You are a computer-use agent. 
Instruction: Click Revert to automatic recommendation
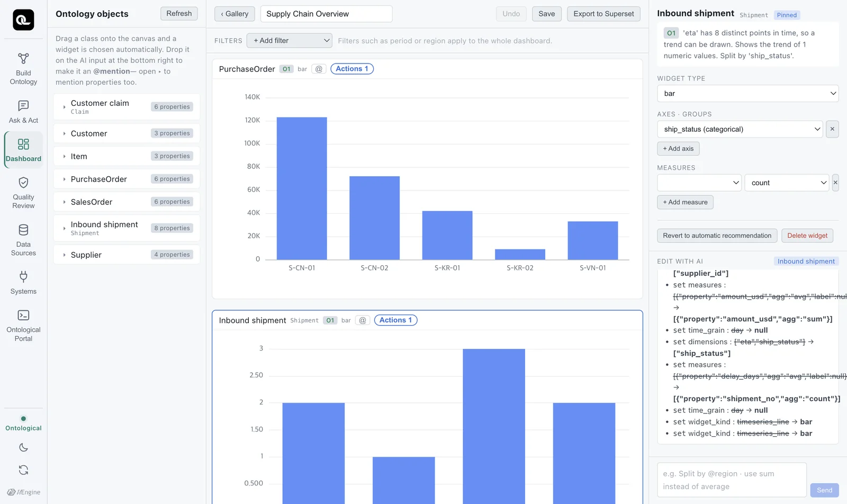717,236
